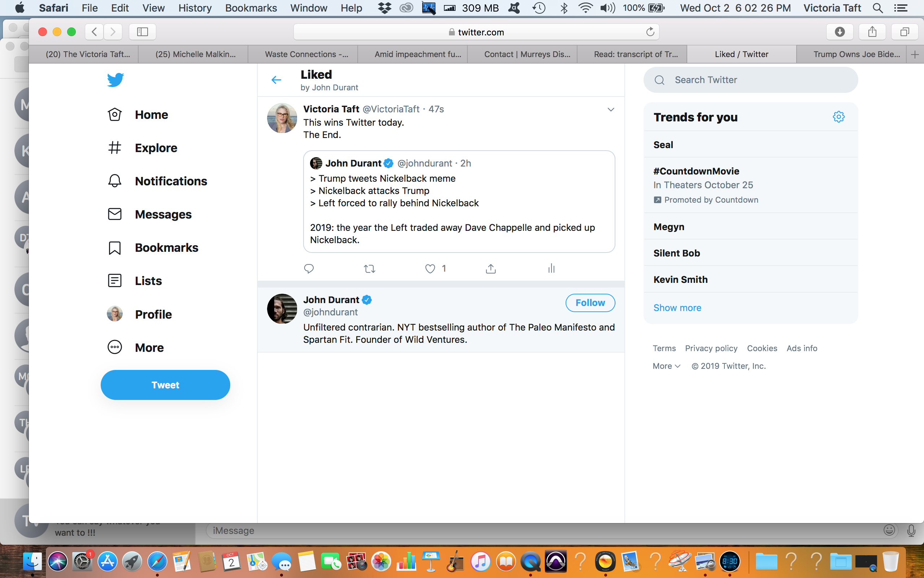Click the Search Twitter field
The height and width of the screenshot is (578, 924).
coord(751,80)
